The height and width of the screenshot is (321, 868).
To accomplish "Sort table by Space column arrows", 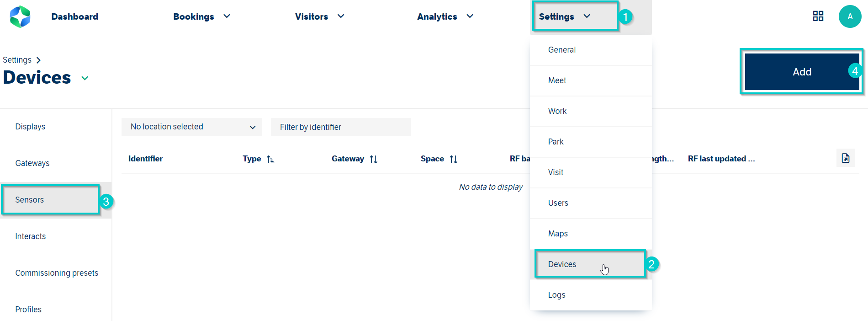I will 453,159.
